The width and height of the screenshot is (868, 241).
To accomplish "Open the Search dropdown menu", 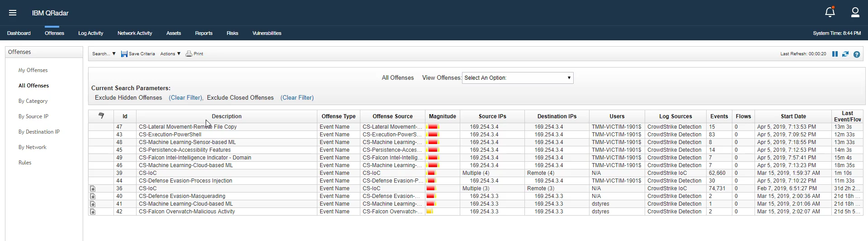I will pos(104,54).
